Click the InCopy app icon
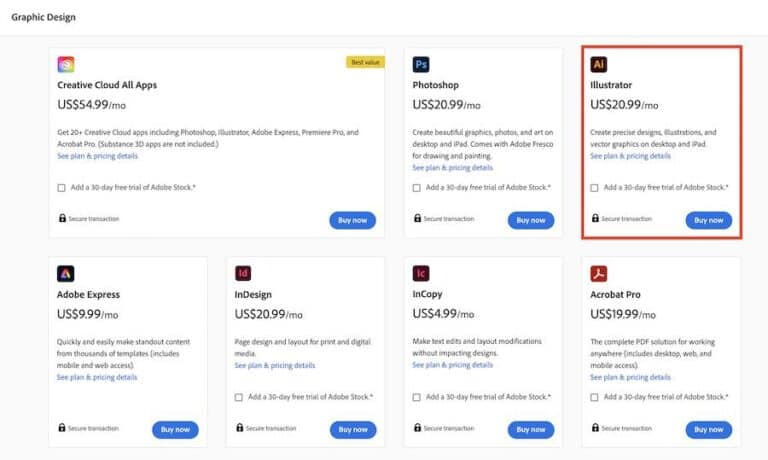768x460 pixels. click(x=421, y=273)
